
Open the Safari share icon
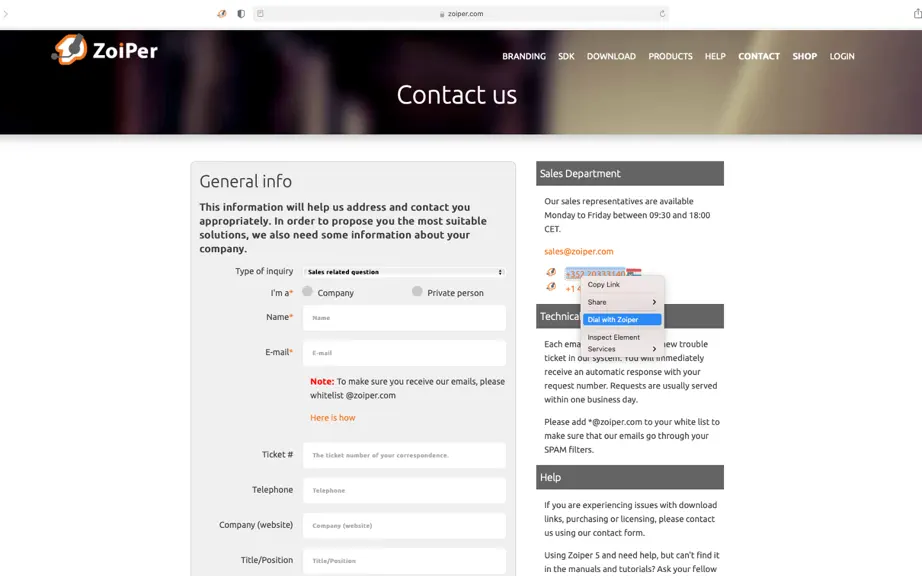[x=917, y=14]
